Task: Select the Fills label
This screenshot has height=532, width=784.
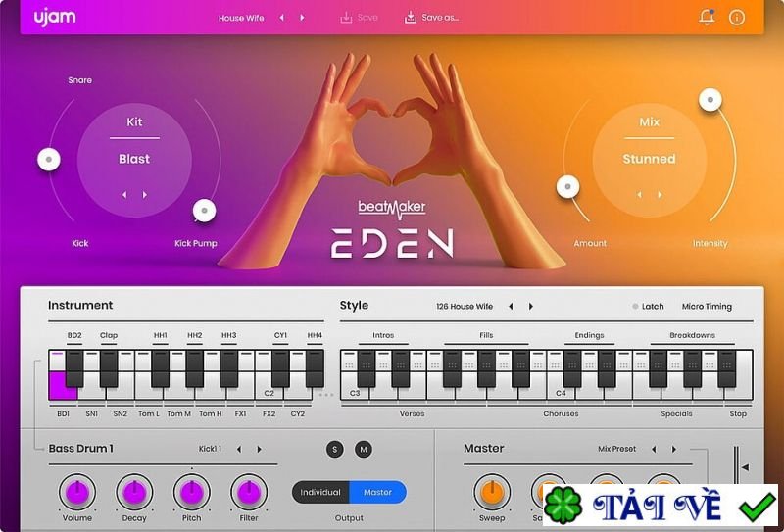Action: (486, 335)
